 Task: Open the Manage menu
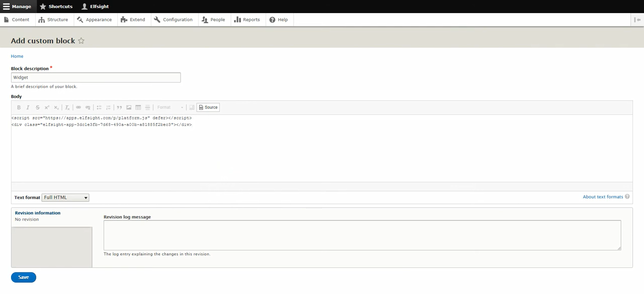tap(17, 7)
